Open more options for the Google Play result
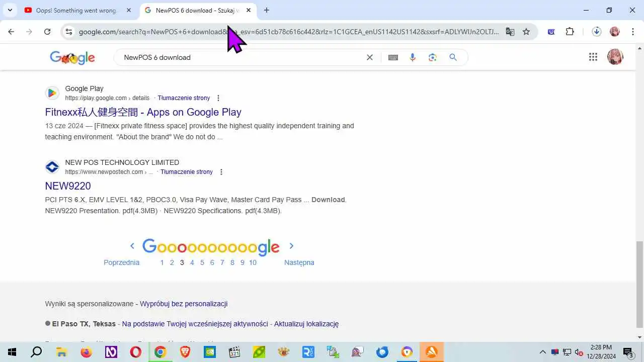 pyautogui.click(x=218, y=98)
